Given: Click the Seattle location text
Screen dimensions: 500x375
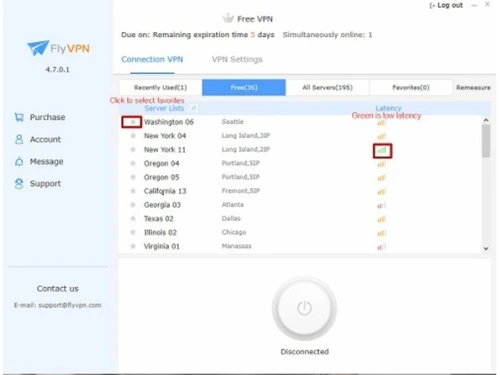Looking at the screenshot, I should (x=233, y=122).
